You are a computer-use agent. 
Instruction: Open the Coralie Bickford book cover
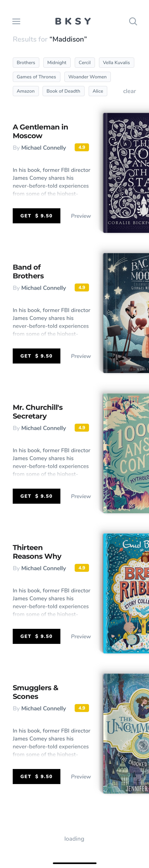(126, 173)
